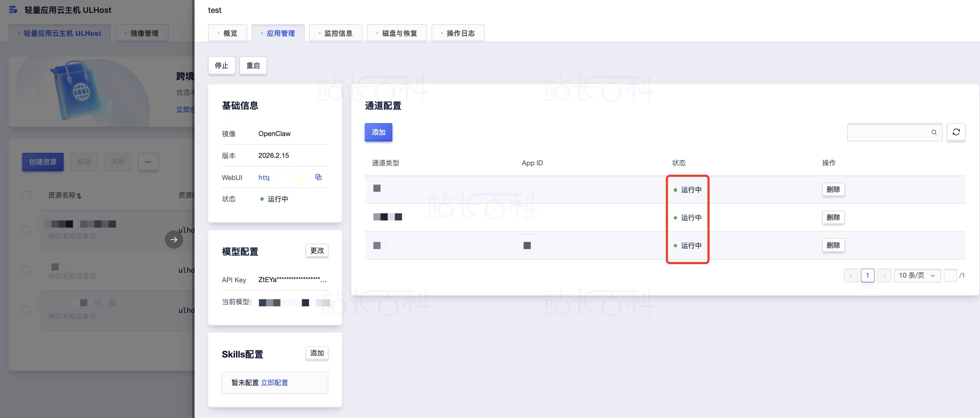Click the 重启 button

tap(253, 65)
